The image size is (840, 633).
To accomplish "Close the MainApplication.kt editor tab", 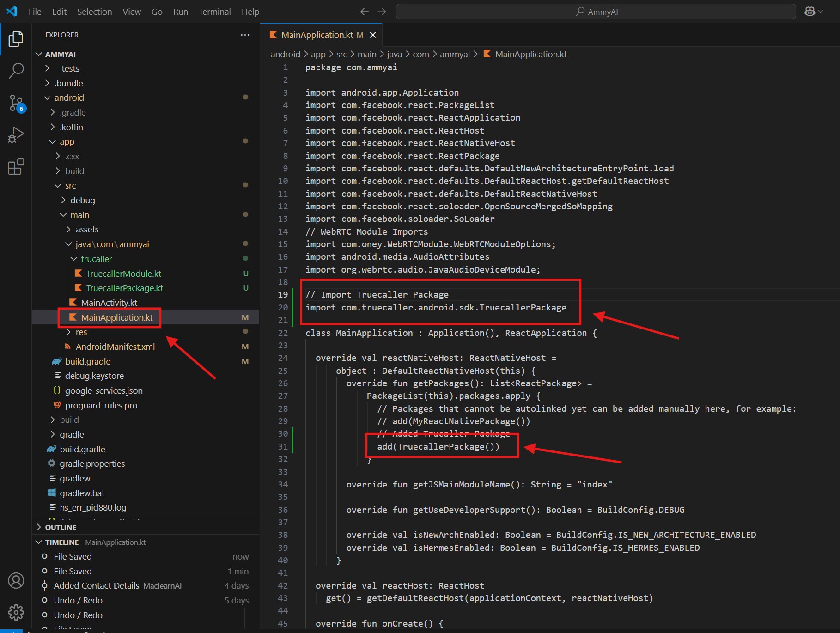I will click(x=373, y=35).
